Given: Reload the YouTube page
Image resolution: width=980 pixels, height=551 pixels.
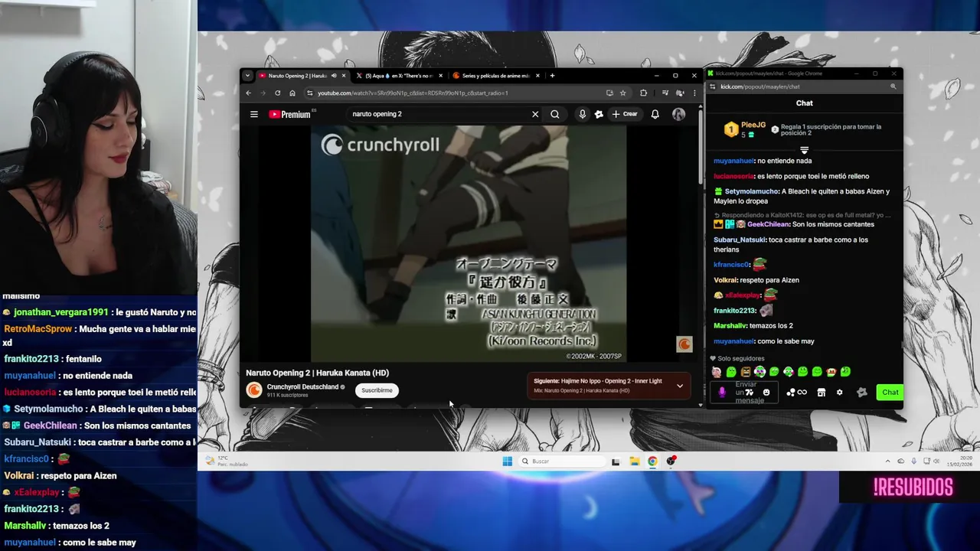Looking at the screenshot, I should [277, 93].
